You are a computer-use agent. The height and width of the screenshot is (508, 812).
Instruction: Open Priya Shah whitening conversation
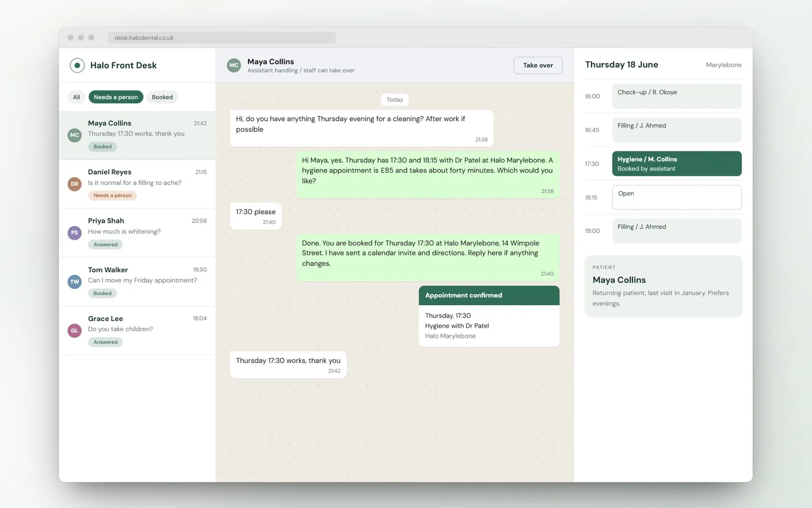(x=137, y=233)
